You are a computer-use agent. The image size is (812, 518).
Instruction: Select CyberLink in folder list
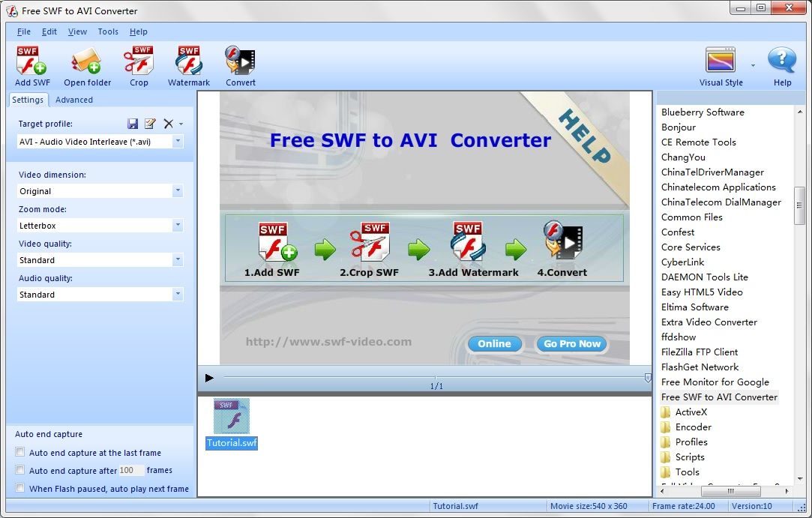[682, 262]
